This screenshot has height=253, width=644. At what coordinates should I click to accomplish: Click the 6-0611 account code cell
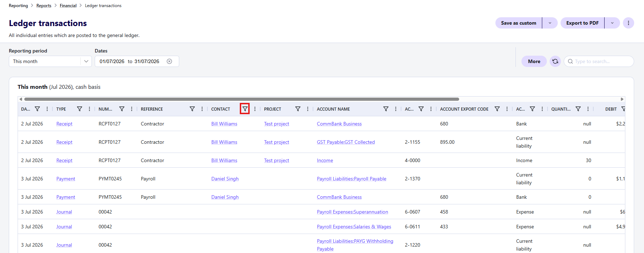coord(413,227)
